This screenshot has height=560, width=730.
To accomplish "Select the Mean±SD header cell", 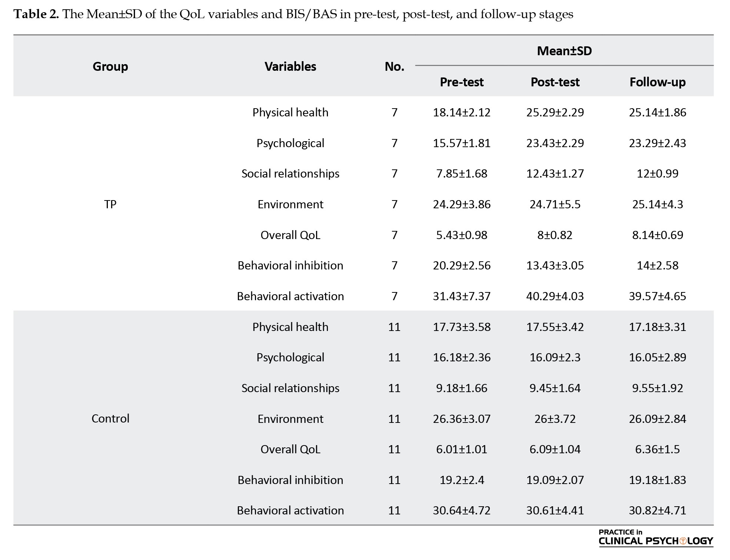I will click(564, 51).
